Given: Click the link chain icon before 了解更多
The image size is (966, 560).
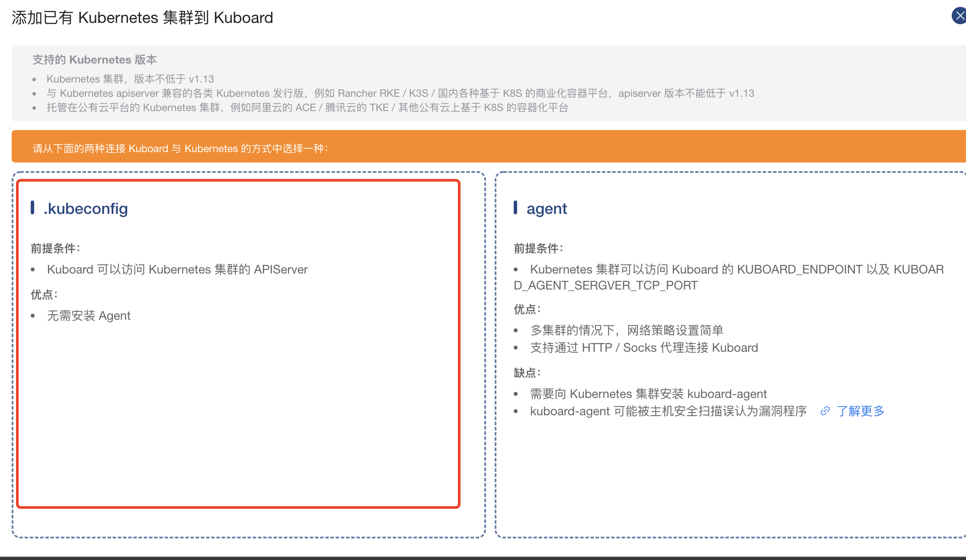Looking at the screenshot, I should 825,411.
